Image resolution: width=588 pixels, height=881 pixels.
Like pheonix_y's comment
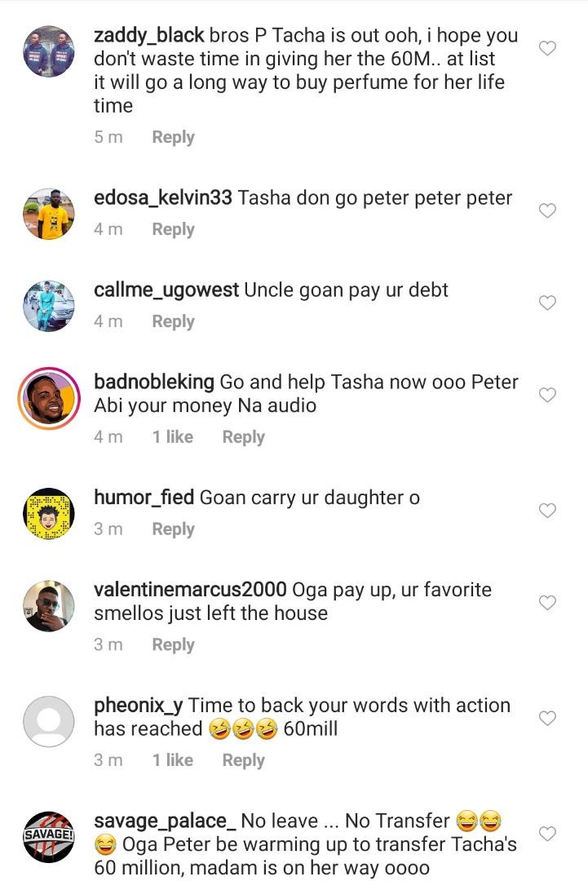(x=548, y=718)
